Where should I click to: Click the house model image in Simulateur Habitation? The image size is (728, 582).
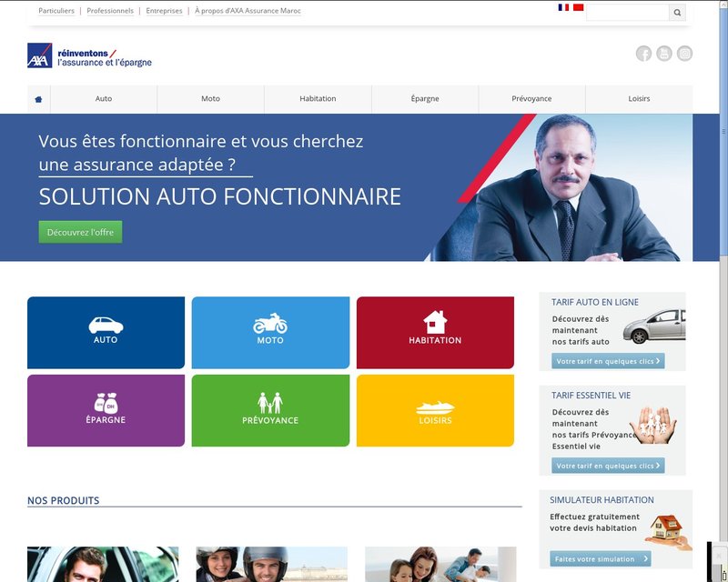pyautogui.click(x=669, y=531)
